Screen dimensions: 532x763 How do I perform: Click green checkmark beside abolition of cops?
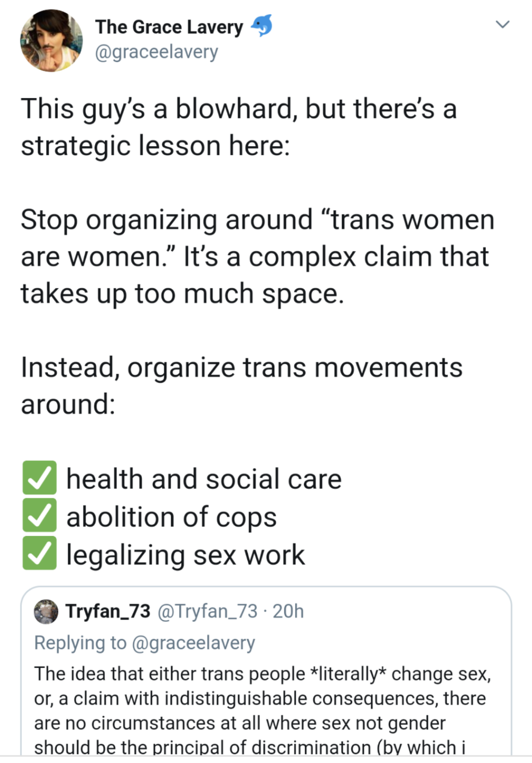(x=39, y=516)
